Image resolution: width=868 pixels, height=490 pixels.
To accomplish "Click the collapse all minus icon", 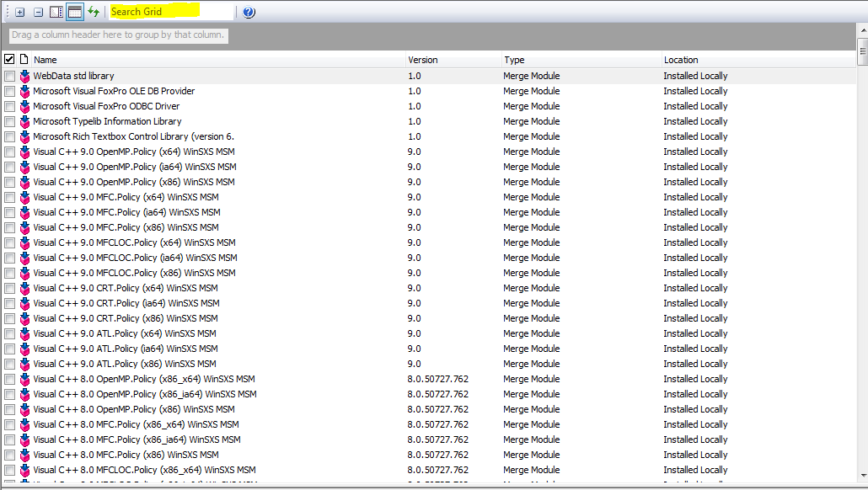I will [38, 13].
